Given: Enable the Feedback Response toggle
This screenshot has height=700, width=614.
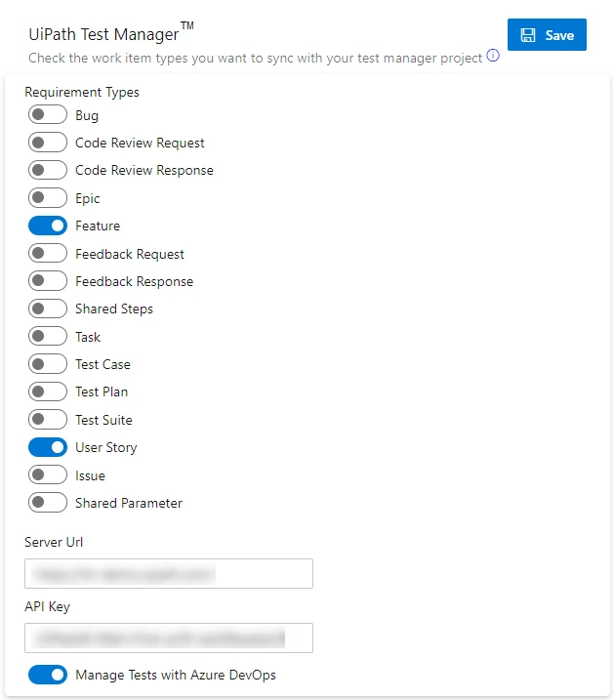Looking at the screenshot, I should (48, 281).
